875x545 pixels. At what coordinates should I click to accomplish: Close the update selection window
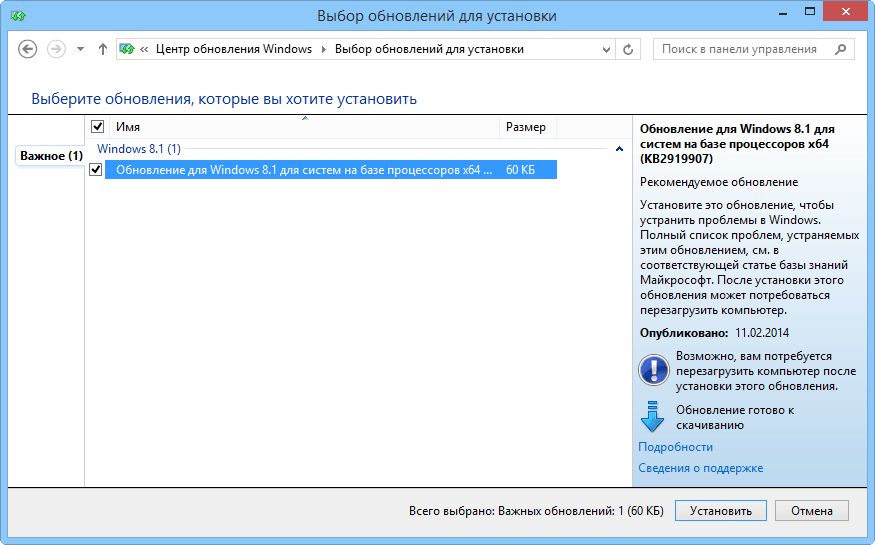pyautogui.click(x=846, y=12)
